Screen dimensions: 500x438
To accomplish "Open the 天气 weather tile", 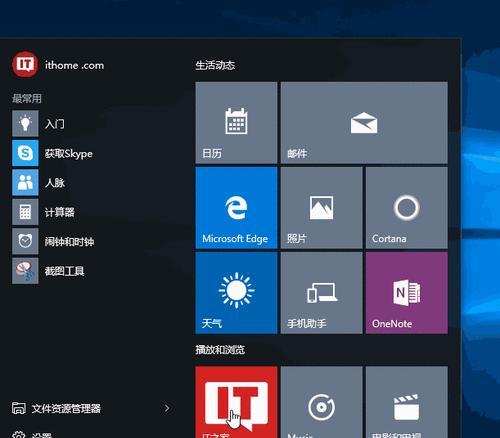I will pyautogui.click(x=236, y=293).
